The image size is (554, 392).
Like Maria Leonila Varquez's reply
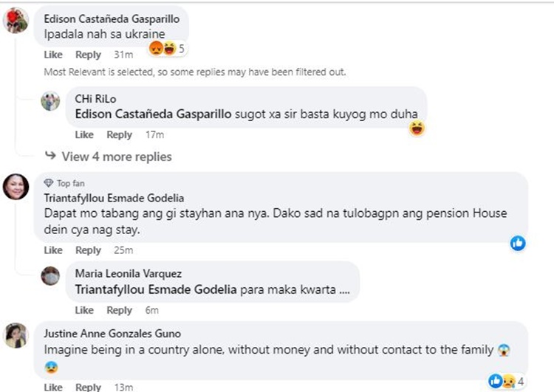pyautogui.click(x=84, y=310)
